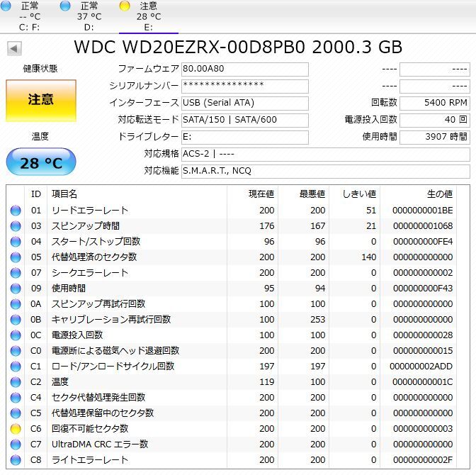
Task: Select the 回復不可能セクタ数 row name
Action: pyautogui.click(x=90, y=428)
